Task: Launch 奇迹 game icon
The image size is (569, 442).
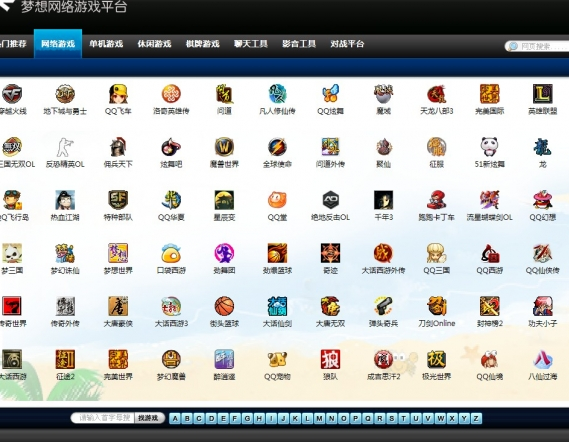Action: 330,253
